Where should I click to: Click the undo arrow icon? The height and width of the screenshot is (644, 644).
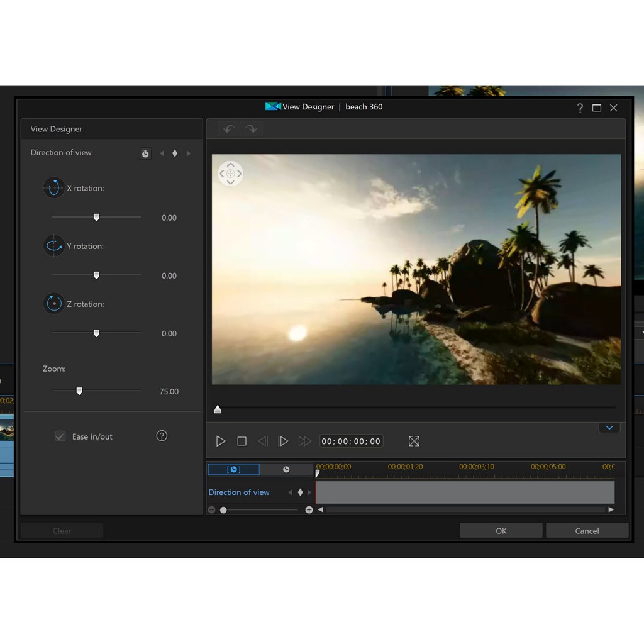tap(229, 129)
